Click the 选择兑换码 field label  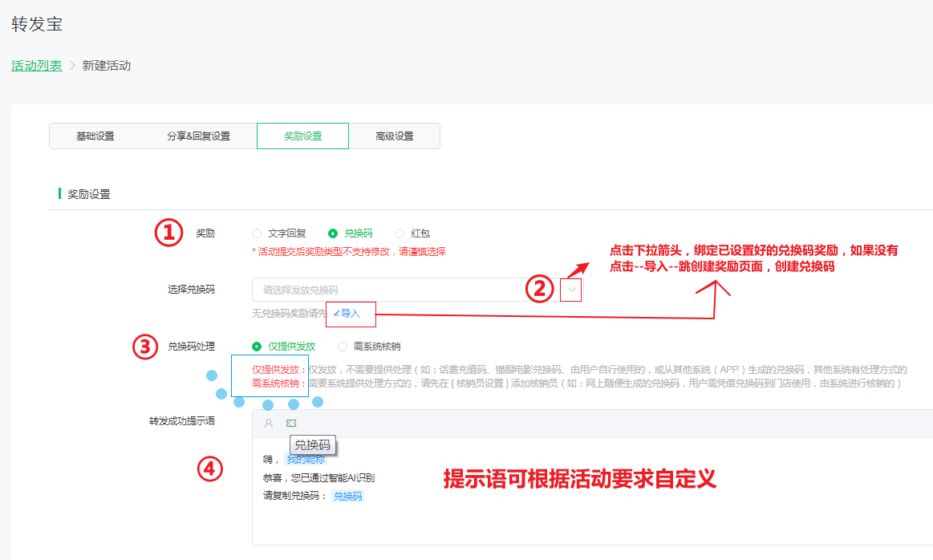tap(191, 289)
